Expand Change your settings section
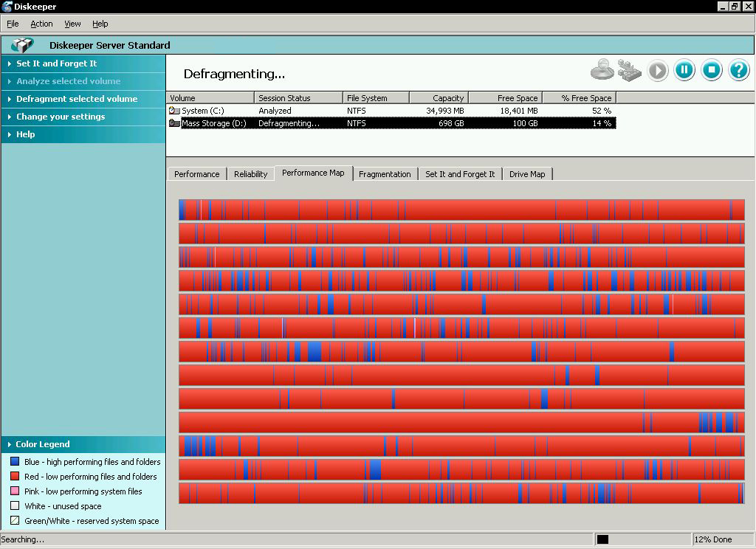Screen dimensions: 756x549 (83, 117)
